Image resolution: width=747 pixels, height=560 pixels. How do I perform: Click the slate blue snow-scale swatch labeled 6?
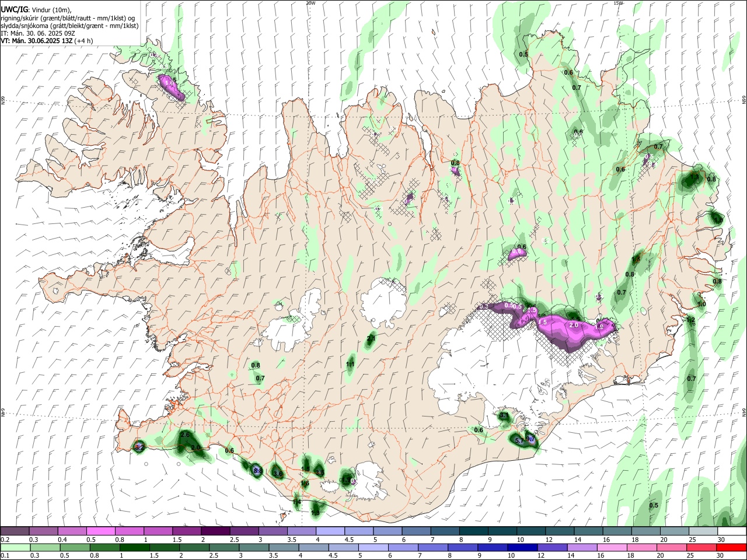tap(417, 531)
